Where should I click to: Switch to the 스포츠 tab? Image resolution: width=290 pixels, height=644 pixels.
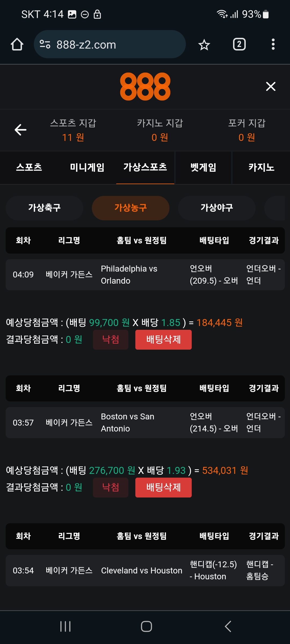pos(29,167)
